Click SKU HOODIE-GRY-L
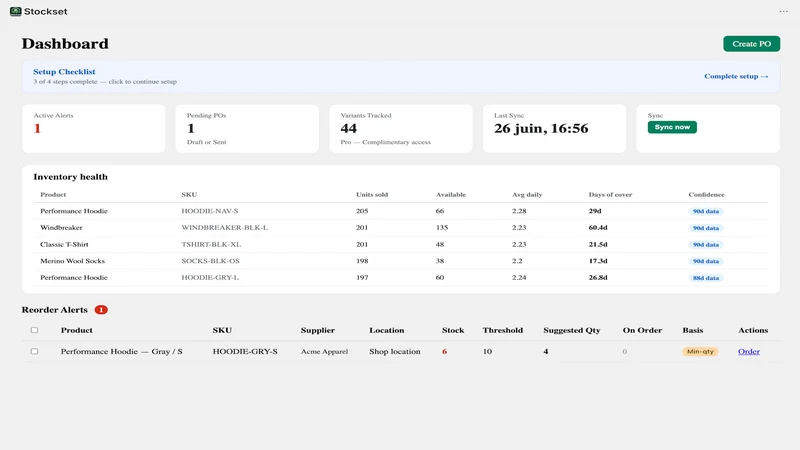The width and height of the screenshot is (800, 450). (x=210, y=278)
